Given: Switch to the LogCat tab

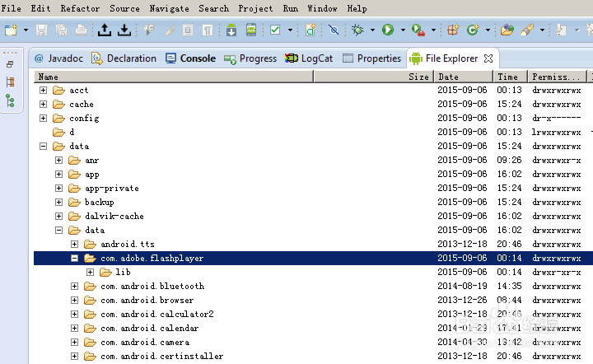Looking at the screenshot, I should pyautogui.click(x=309, y=58).
